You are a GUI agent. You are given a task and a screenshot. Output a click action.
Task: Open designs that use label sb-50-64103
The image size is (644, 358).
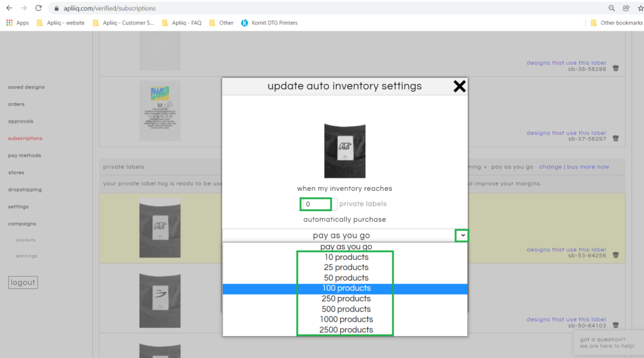tap(567, 320)
